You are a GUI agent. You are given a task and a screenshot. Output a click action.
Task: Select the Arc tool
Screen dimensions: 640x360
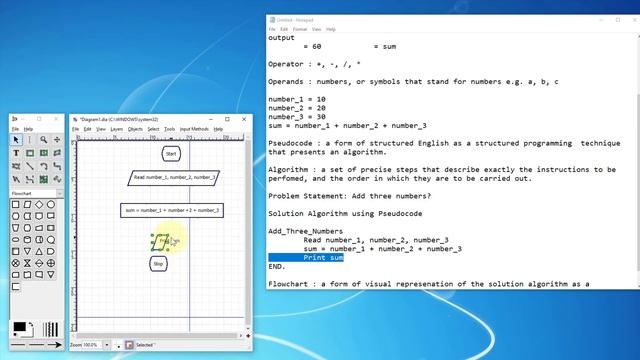[43, 166]
